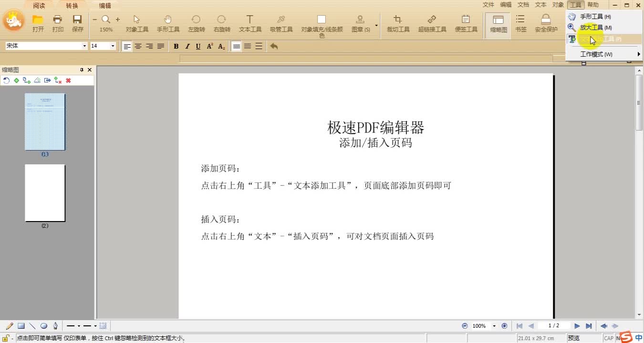This screenshot has width=644, height=343.
Task: Switch to the 转换 tab
Action: [x=72, y=6]
